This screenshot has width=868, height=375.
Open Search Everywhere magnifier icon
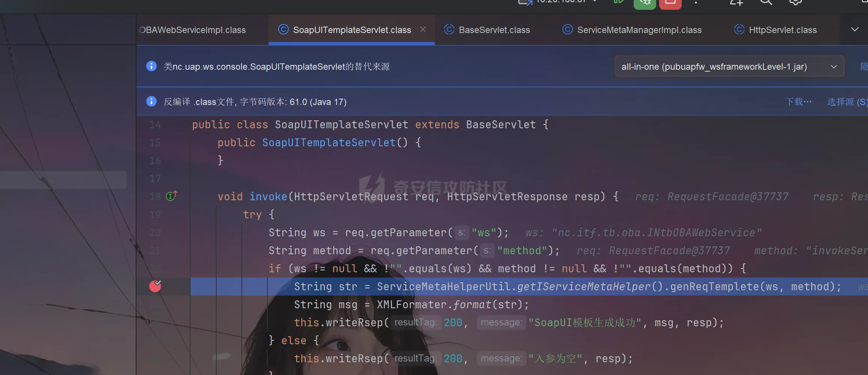click(766, 2)
